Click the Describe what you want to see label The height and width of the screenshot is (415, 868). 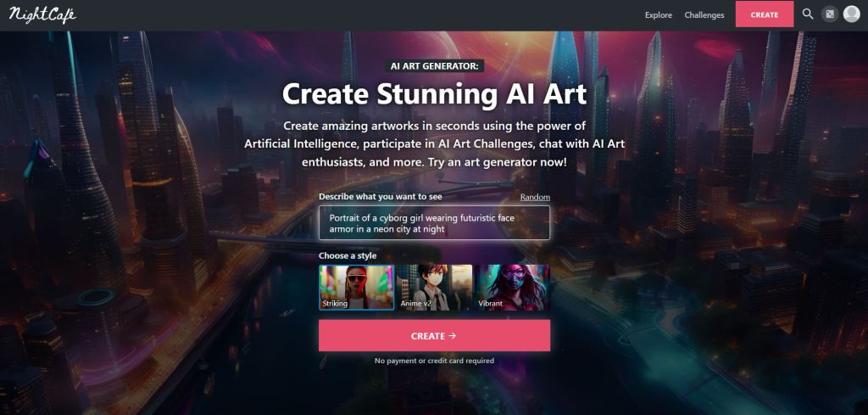[381, 196]
